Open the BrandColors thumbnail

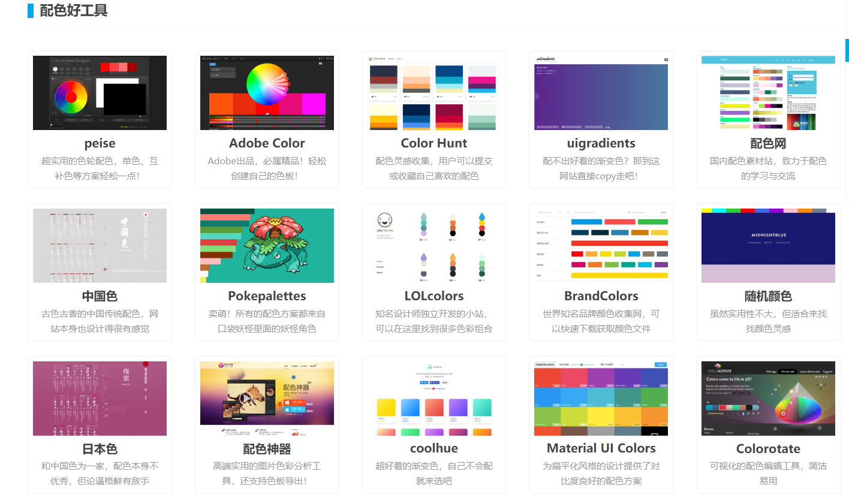click(601, 246)
